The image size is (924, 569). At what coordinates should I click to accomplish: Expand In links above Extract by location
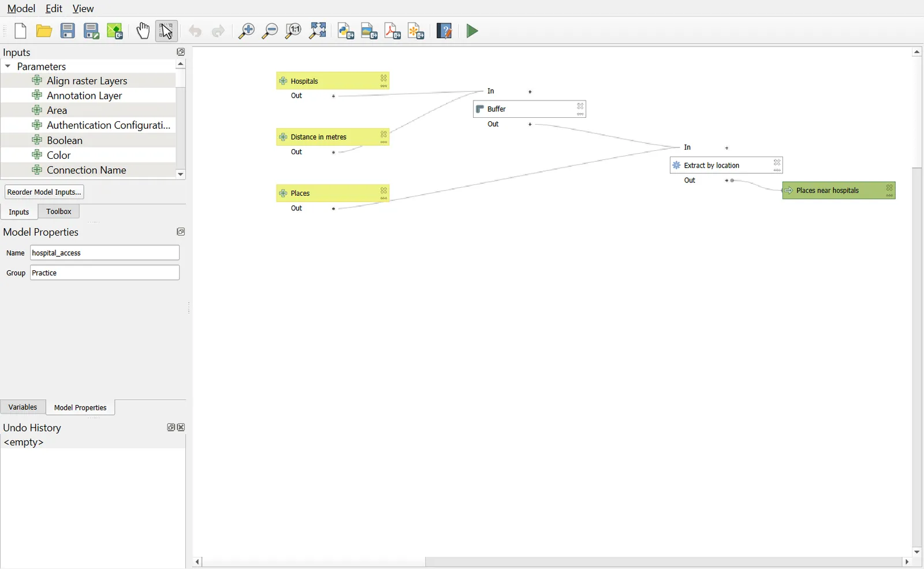pyautogui.click(x=726, y=148)
